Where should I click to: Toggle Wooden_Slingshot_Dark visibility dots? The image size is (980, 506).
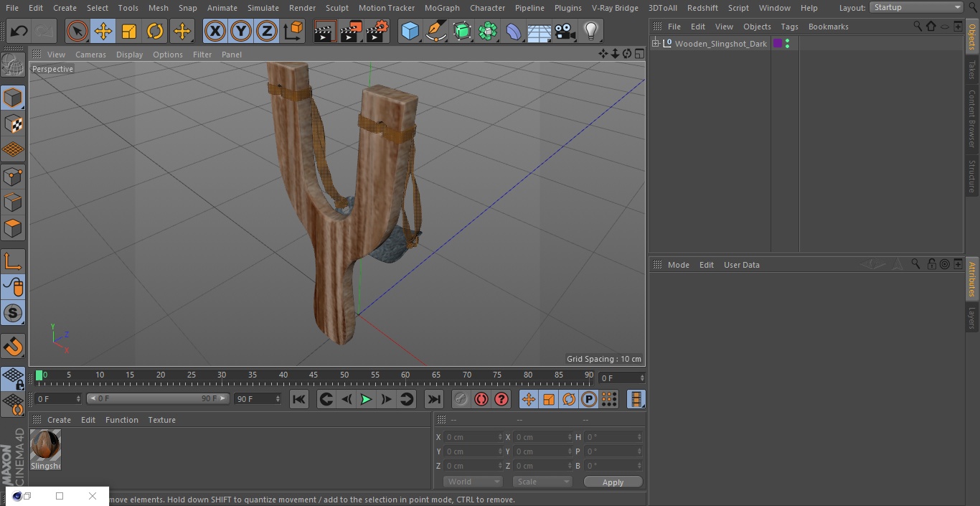pyautogui.click(x=787, y=44)
